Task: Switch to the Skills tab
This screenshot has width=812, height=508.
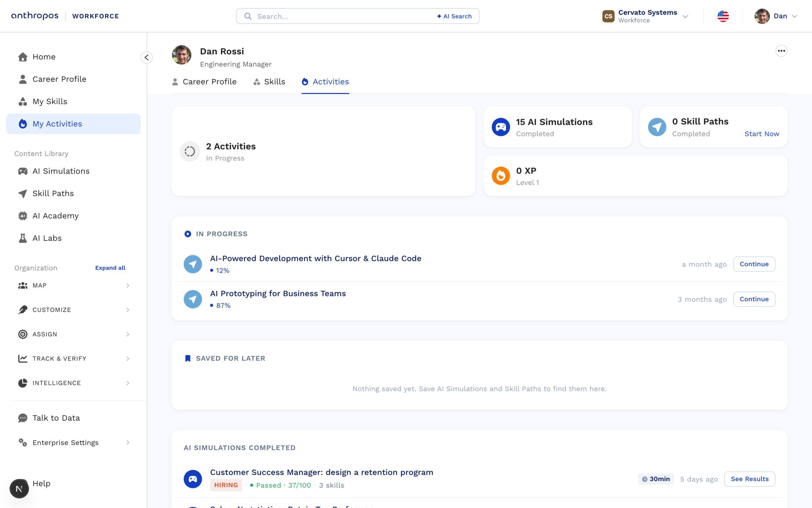Action: click(269, 82)
